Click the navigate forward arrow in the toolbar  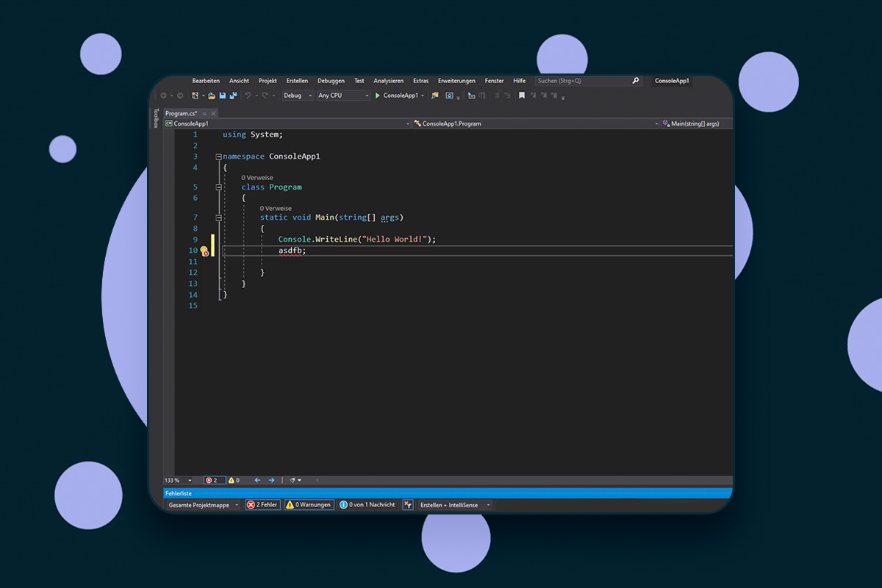(x=180, y=96)
